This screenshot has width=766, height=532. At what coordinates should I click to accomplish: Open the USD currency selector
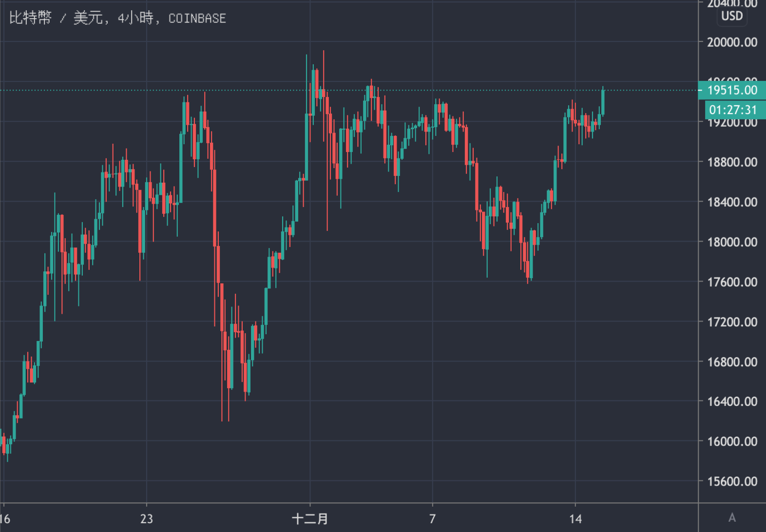[731, 16]
